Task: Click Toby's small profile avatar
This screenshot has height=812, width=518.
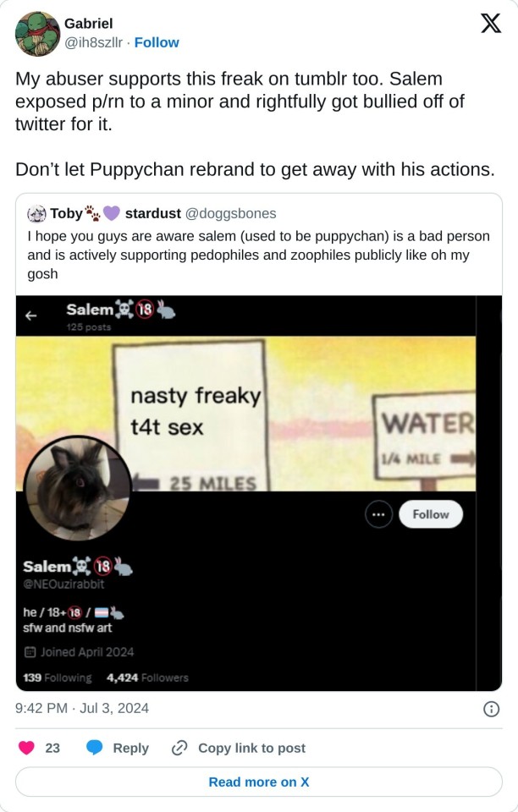Action: click(36, 213)
